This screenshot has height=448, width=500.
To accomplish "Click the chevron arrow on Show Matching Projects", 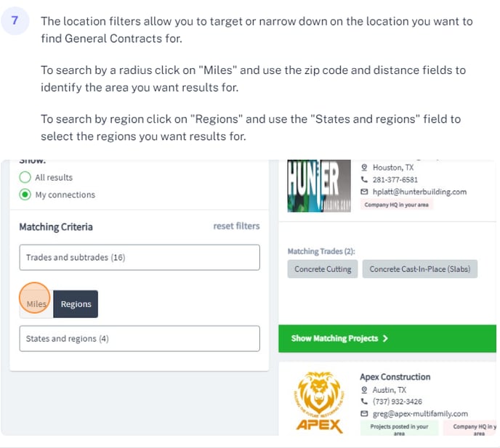I will pyautogui.click(x=385, y=338).
